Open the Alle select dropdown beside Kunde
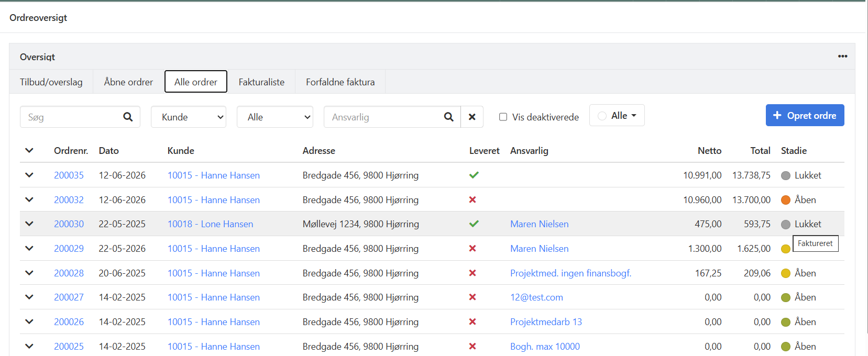Image resolution: width=868 pixels, height=356 pixels. (x=275, y=117)
